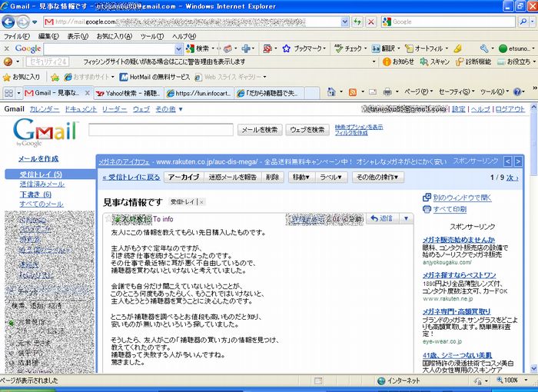The image size is (538, 392).
Task: Click the page vertical scrollbar down arrow
Action: (533, 369)
